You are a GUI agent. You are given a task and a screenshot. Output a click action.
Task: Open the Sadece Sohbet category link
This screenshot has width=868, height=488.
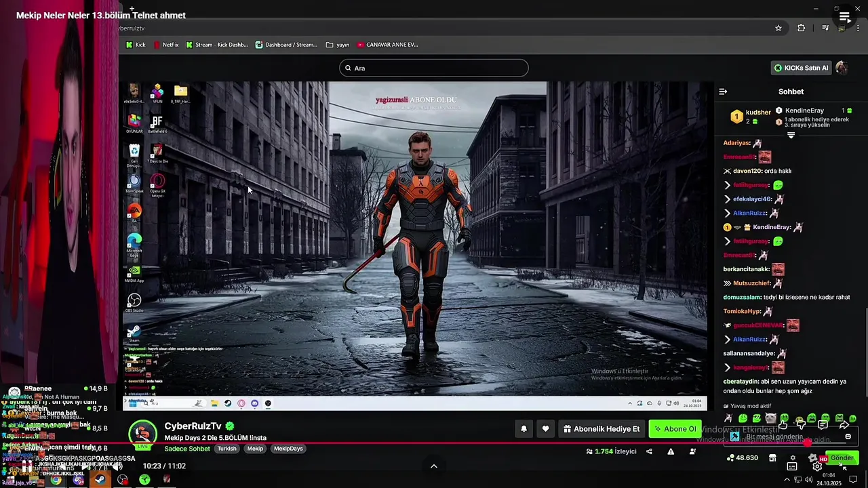point(187,449)
